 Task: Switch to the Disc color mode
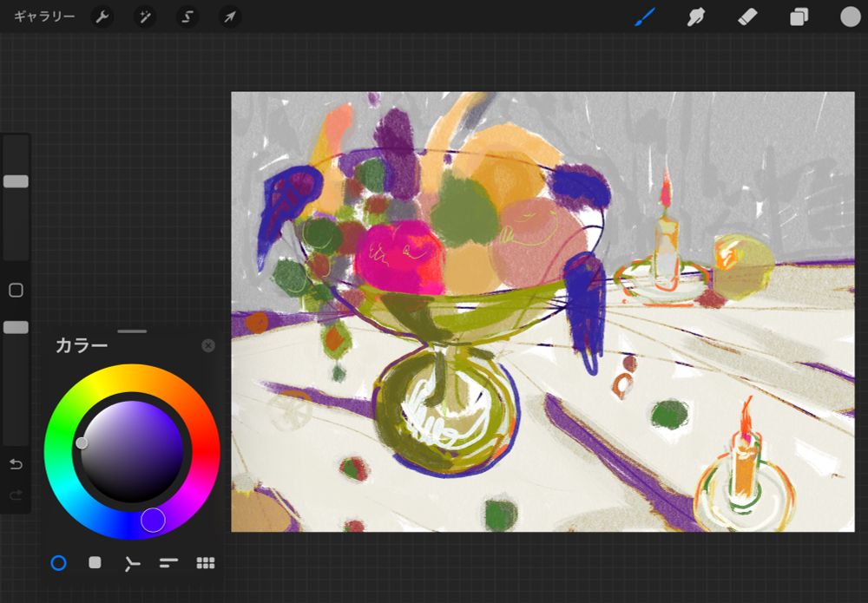click(58, 563)
